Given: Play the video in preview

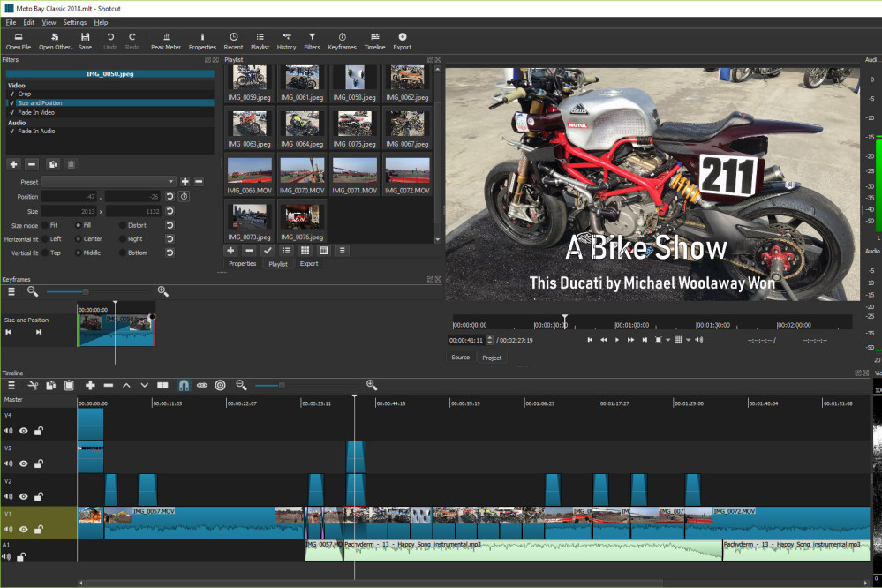Looking at the screenshot, I should click(x=617, y=340).
